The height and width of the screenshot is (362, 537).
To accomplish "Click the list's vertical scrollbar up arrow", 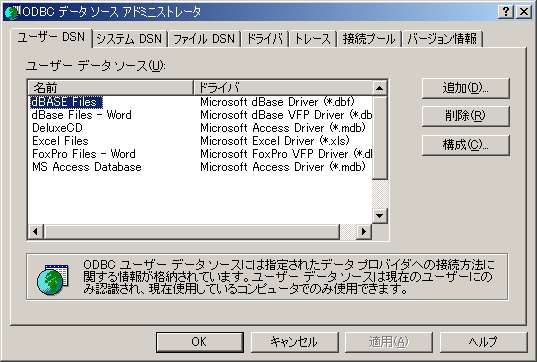I will 379,88.
